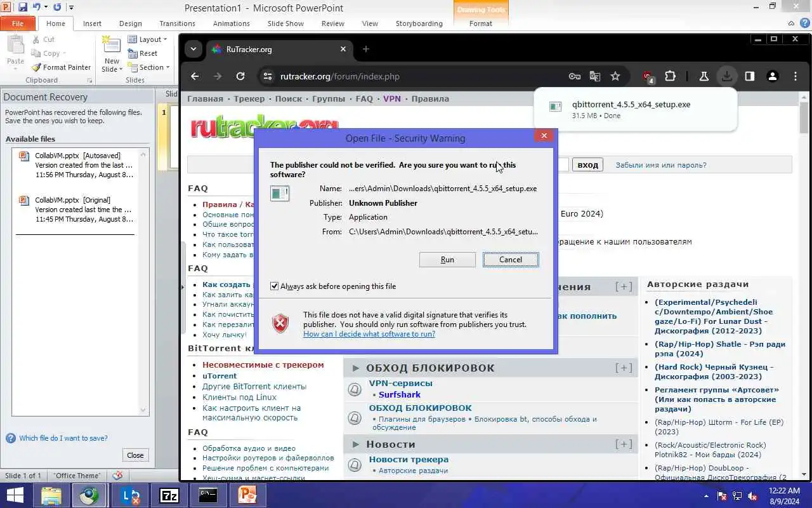Image resolution: width=812 pixels, height=508 pixels.
Task: Uncheck Always ask before opening this file
Action: tap(274, 286)
